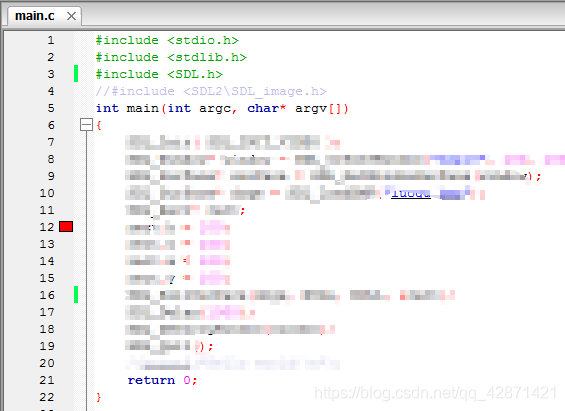Click the 'return 0;' statement
Viewport: 565px width, 411px height.
tap(163, 380)
